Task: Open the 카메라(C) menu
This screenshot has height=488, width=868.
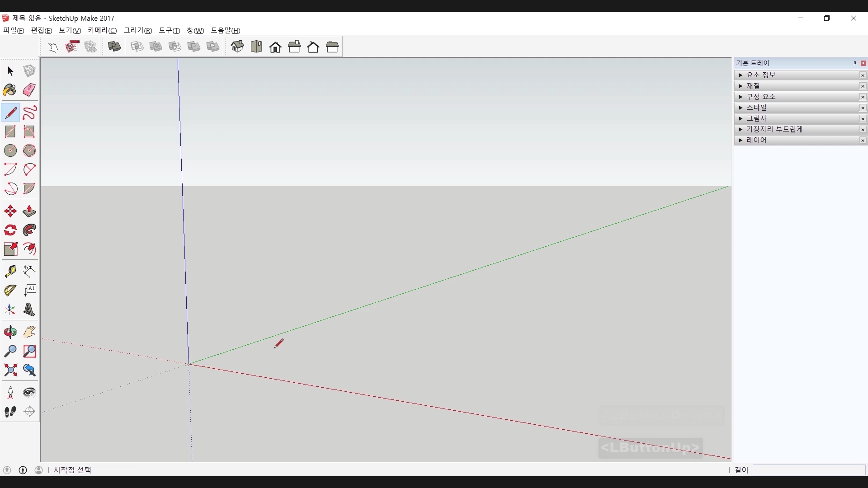Action: [x=102, y=30]
